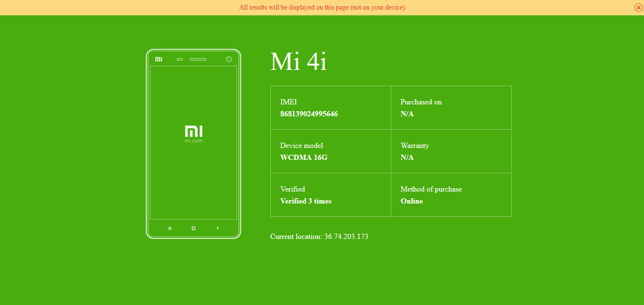Close the orange notification banner
This screenshot has width=644, height=305.
(x=638, y=8)
